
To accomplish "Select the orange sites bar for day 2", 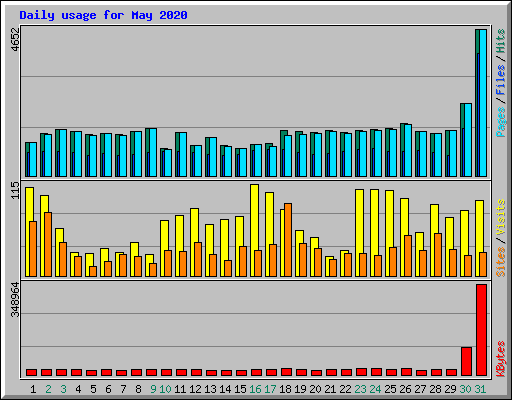I will pos(48,245).
